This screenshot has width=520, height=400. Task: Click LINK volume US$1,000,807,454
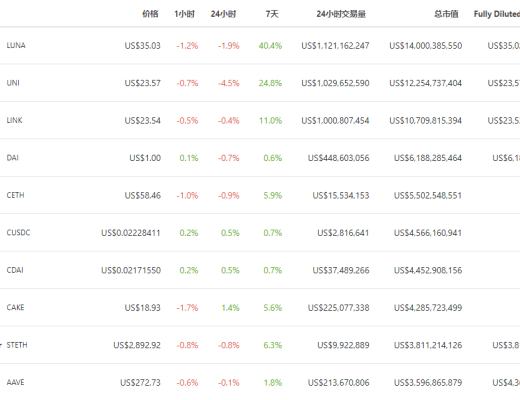click(335, 120)
